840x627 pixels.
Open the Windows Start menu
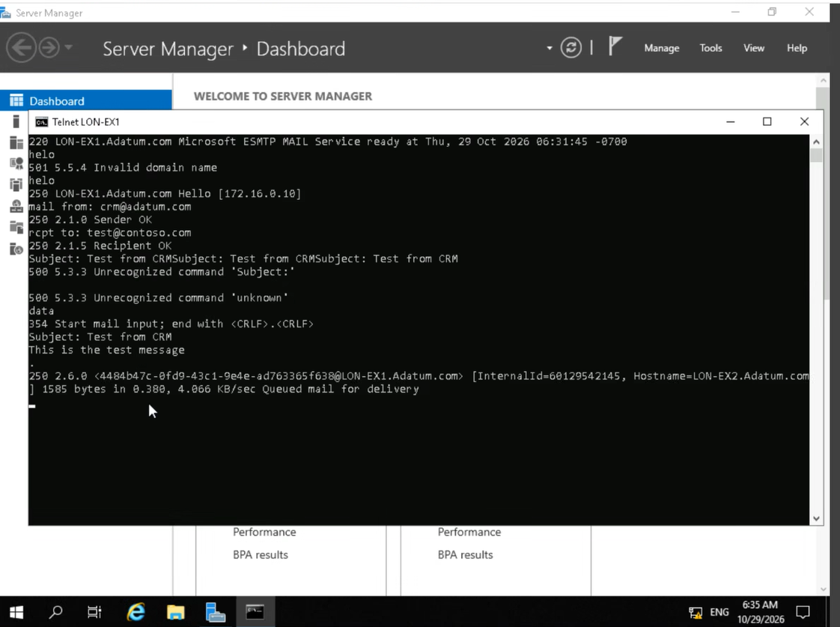click(x=16, y=611)
